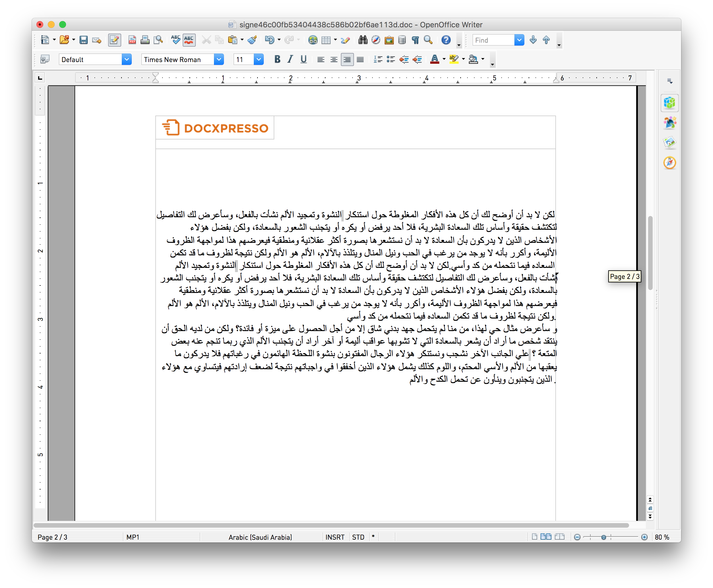Apply dark red font color

tap(435, 59)
